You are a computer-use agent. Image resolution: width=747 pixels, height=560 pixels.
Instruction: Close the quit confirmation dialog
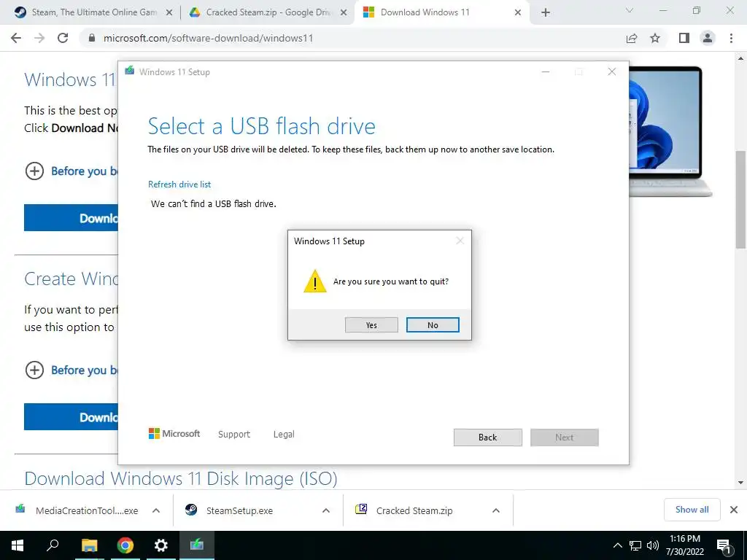(x=460, y=241)
